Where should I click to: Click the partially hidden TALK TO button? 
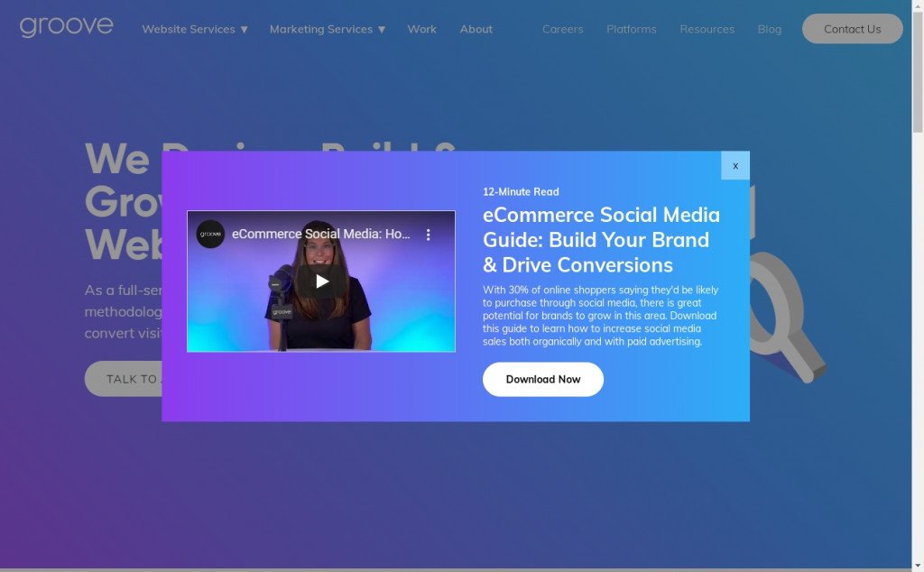[x=124, y=379]
